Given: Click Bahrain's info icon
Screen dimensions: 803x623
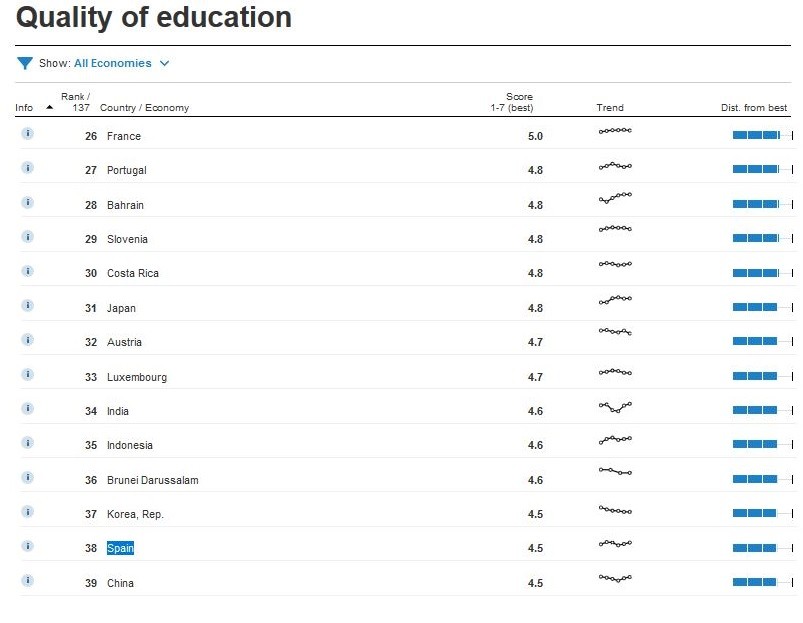Looking at the screenshot, I should (x=27, y=202).
